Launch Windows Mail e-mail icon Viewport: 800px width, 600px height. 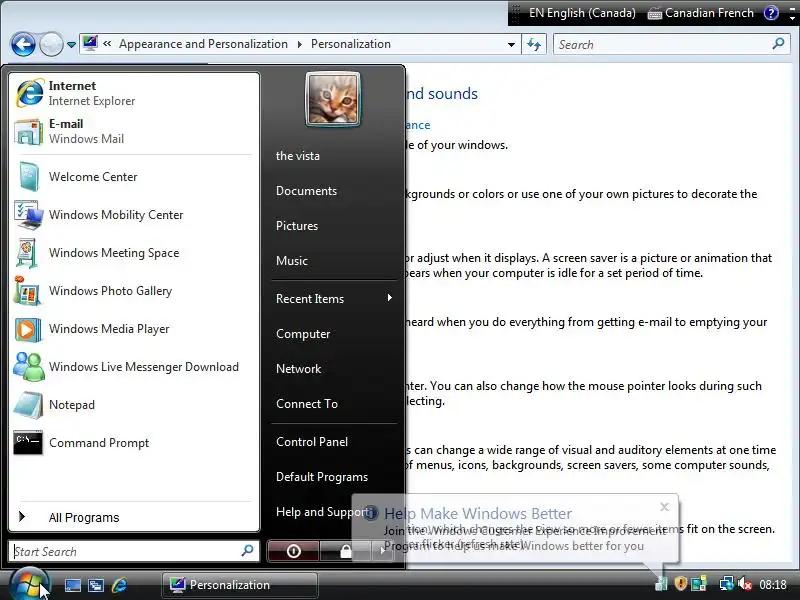tap(28, 132)
